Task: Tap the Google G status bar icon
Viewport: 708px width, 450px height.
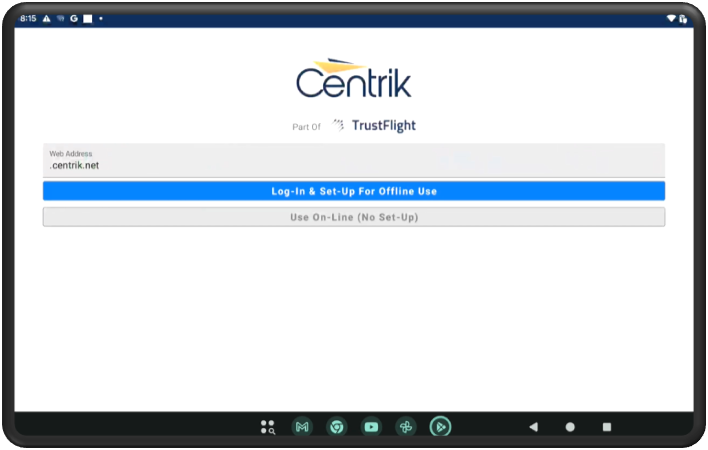Action: pos(74,19)
